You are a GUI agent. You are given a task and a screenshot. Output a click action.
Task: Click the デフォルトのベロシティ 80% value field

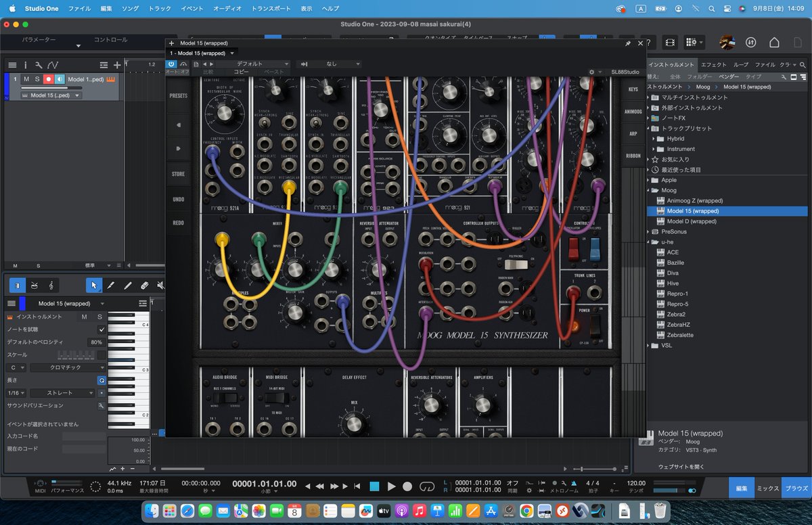(x=97, y=342)
